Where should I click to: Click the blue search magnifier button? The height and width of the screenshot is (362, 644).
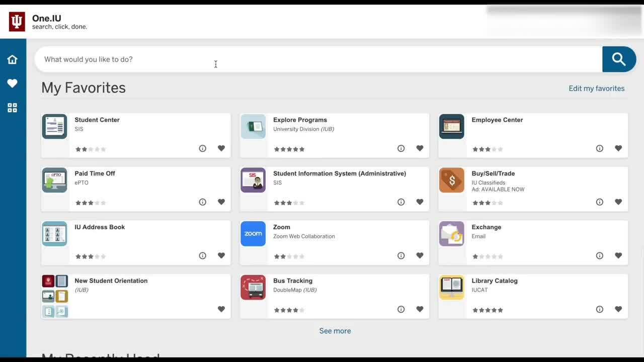(619, 59)
